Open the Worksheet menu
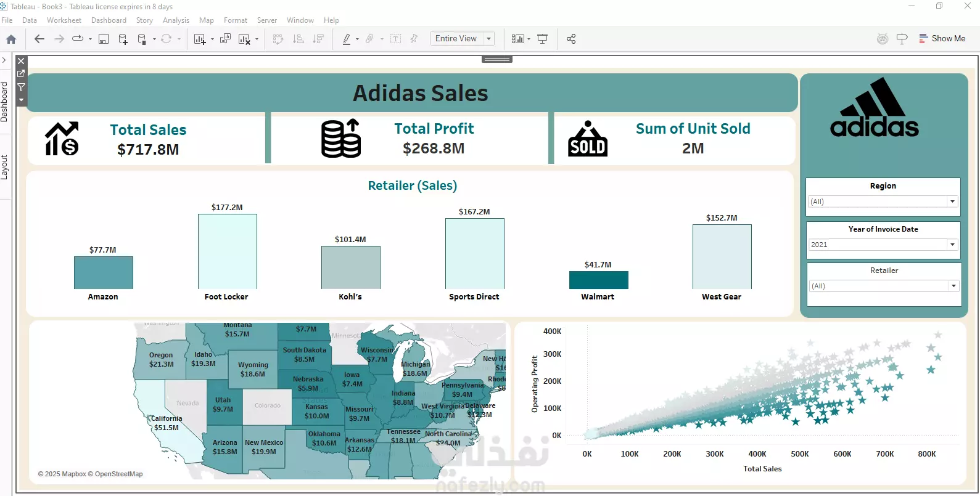This screenshot has width=980, height=496. point(64,20)
